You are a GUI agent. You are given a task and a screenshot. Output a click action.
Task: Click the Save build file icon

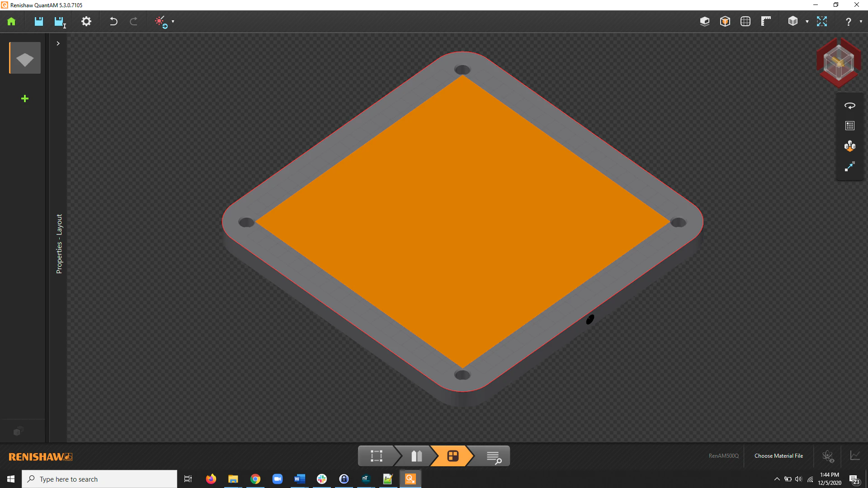pos(38,21)
